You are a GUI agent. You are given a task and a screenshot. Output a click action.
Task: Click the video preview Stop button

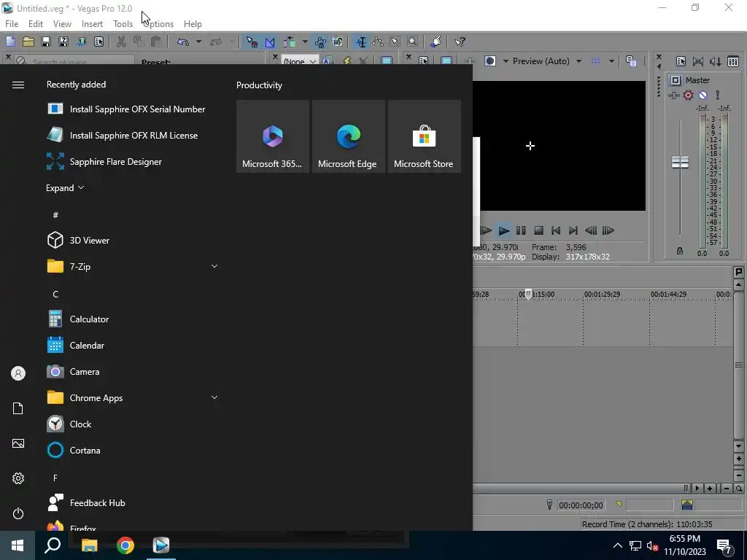[538, 230]
